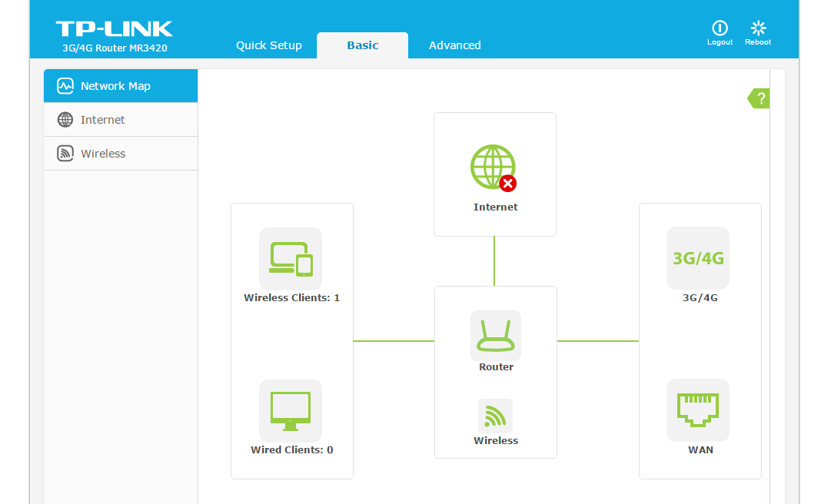Viewport: 831px width, 504px height.
Task: Click the WAN ethernet port icon
Action: pyautogui.click(x=698, y=409)
